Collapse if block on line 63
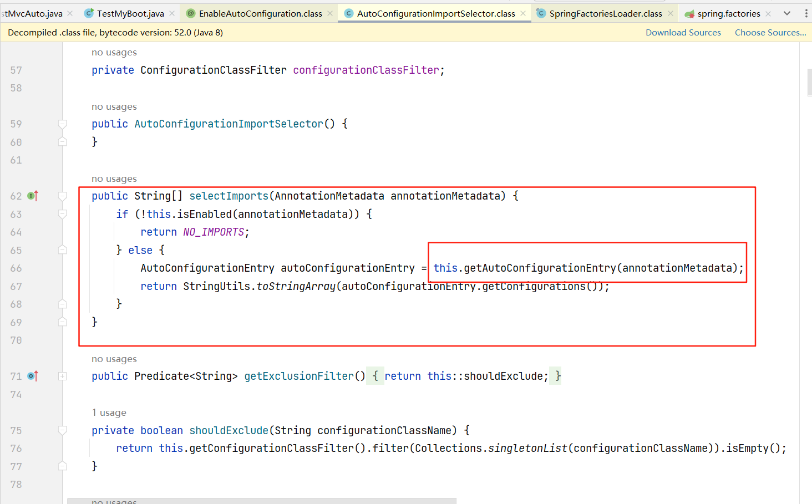The width and height of the screenshot is (812, 504). tap(63, 214)
